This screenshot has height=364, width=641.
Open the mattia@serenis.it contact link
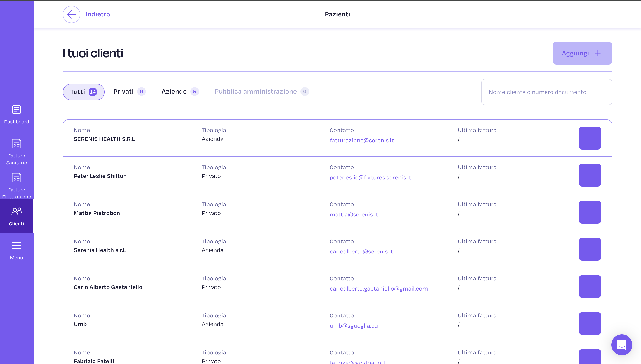pyautogui.click(x=353, y=214)
